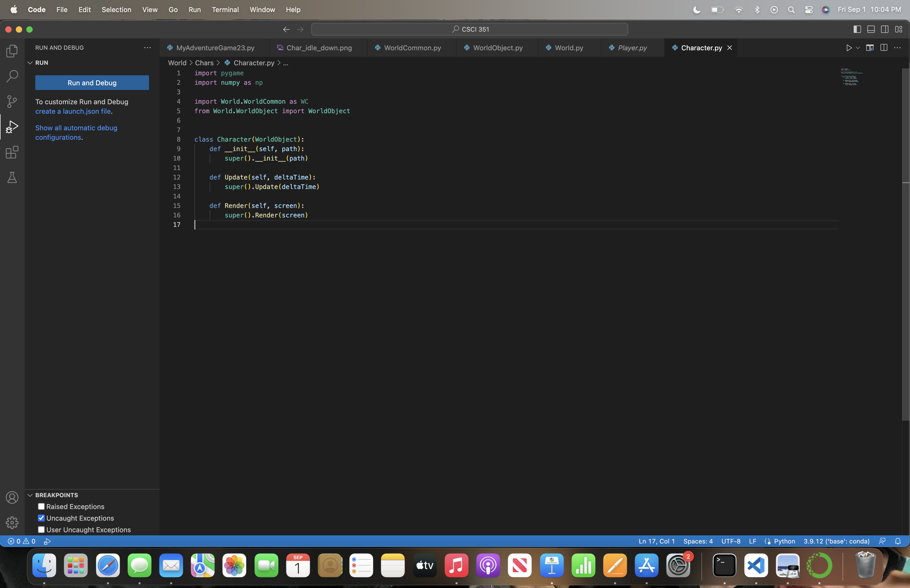Split the editor to the right
This screenshot has height=588, width=910.
pyautogui.click(x=884, y=48)
